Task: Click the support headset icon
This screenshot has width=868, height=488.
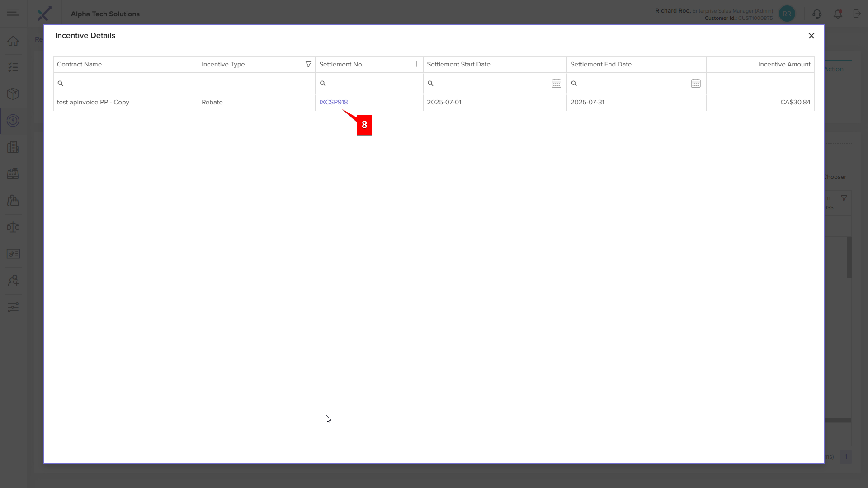Action: tap(817, 14)
